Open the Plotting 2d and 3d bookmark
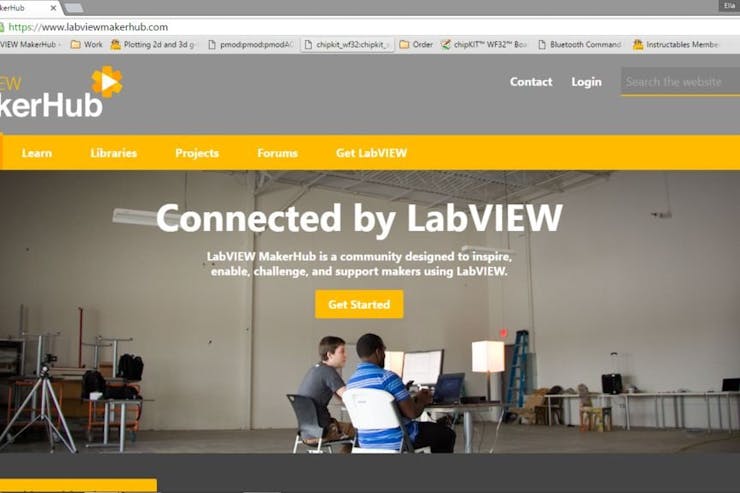The image size is (740, 493). pos(153,44)
